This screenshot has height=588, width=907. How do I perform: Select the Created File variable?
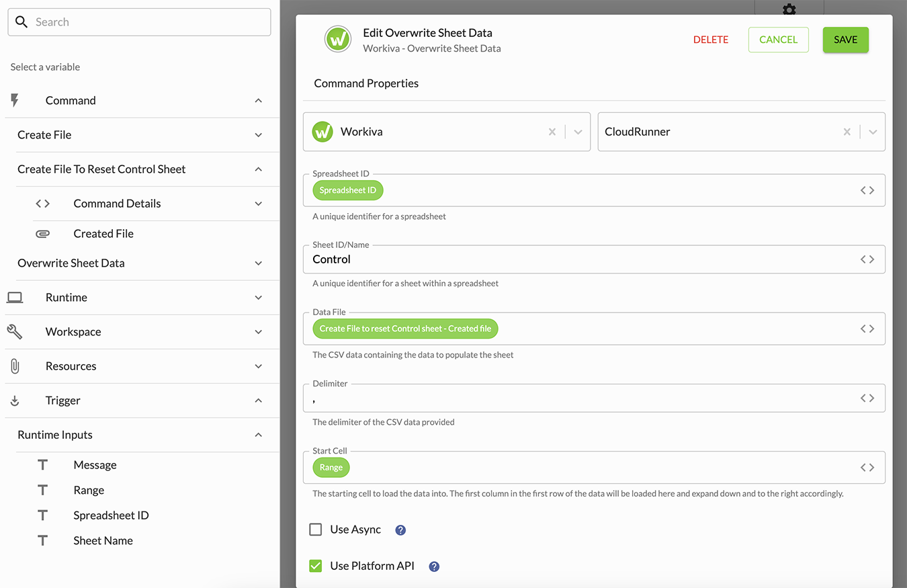click(x=103, y=234)
